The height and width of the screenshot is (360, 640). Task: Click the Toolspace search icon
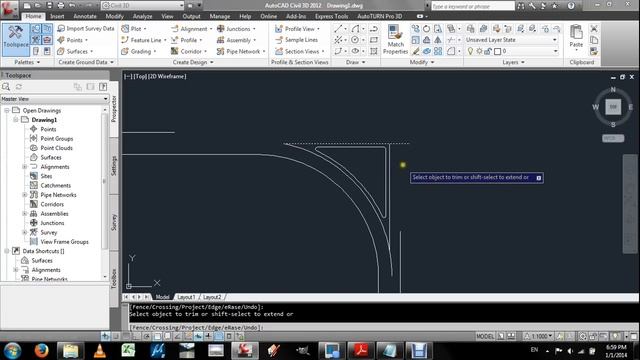click(x=6, y=87)
